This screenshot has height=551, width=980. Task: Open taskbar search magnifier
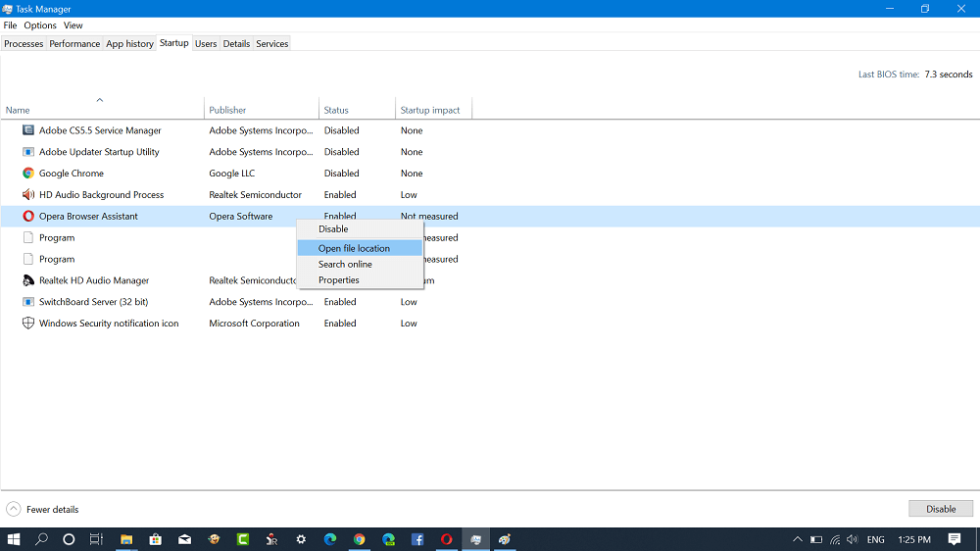(41, 539)
